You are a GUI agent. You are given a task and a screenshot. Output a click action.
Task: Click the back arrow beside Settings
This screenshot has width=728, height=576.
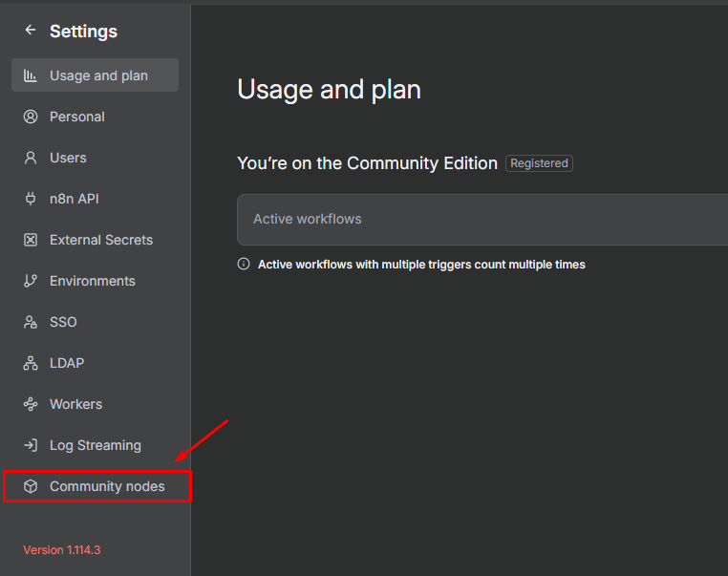pyautogui.click(x=31, y=31)
